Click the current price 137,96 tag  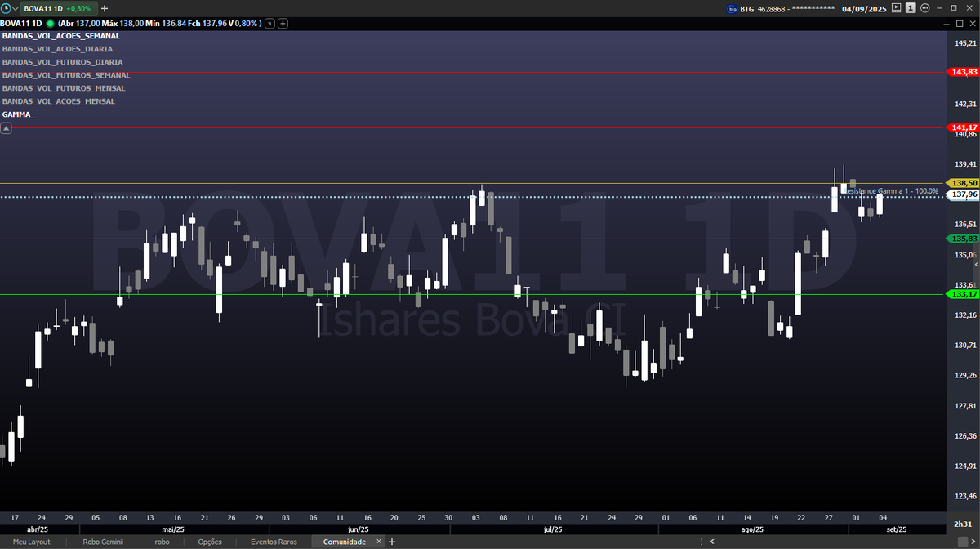pos(963,195)
